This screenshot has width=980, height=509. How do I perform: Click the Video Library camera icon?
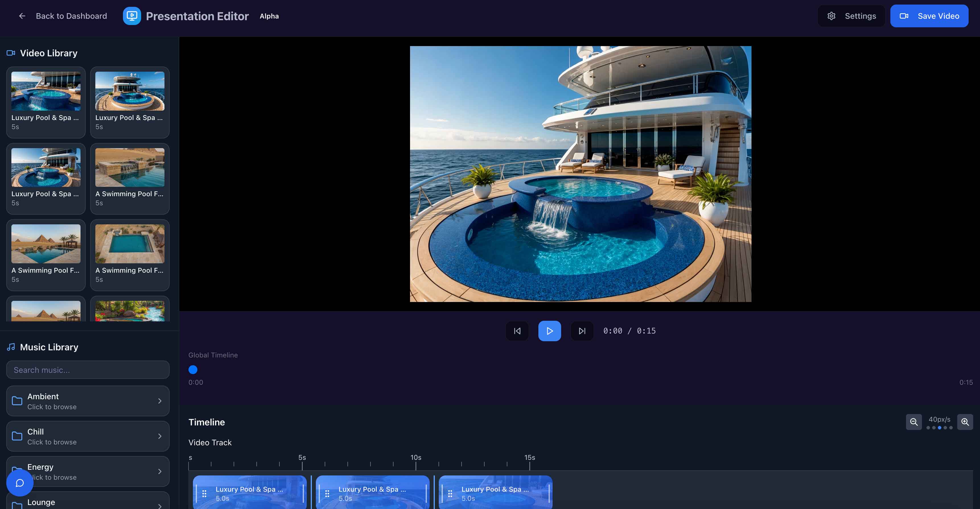click(x=10, y=53)
